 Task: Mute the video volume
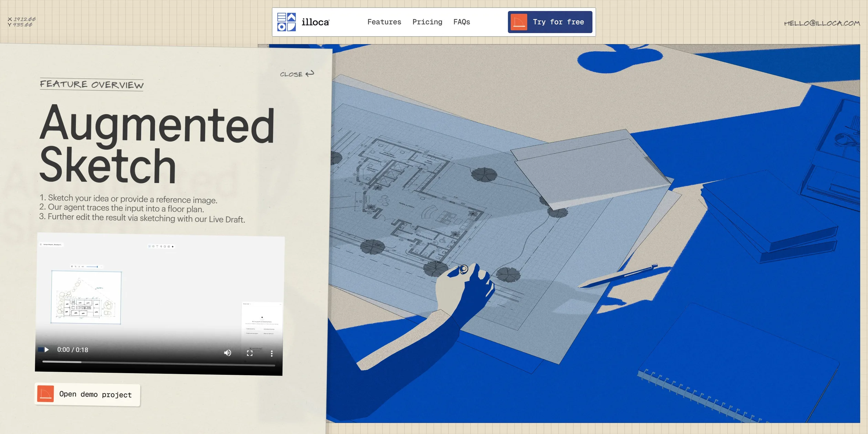click(227, 353)
